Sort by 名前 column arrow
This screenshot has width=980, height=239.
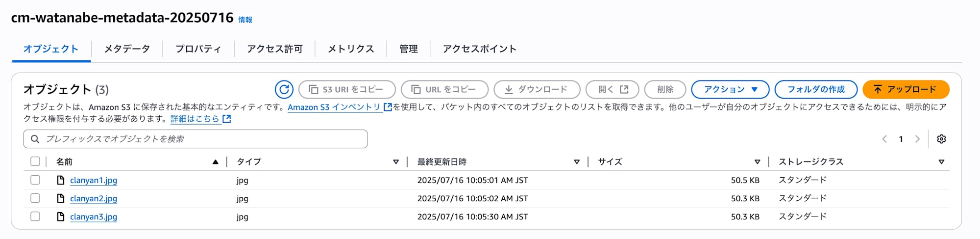(215, 162)
